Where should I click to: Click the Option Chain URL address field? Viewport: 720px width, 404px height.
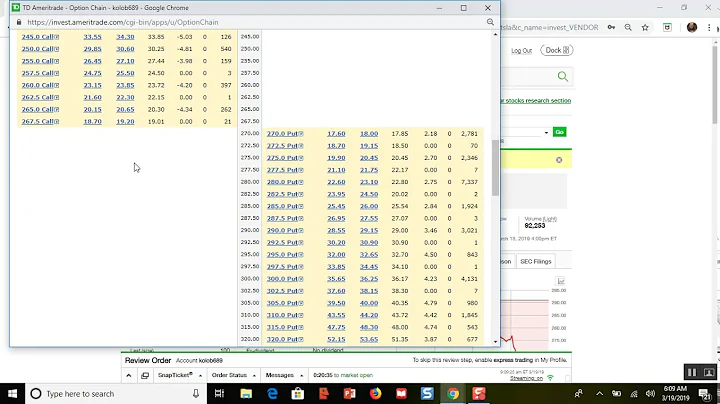[122, 22]
